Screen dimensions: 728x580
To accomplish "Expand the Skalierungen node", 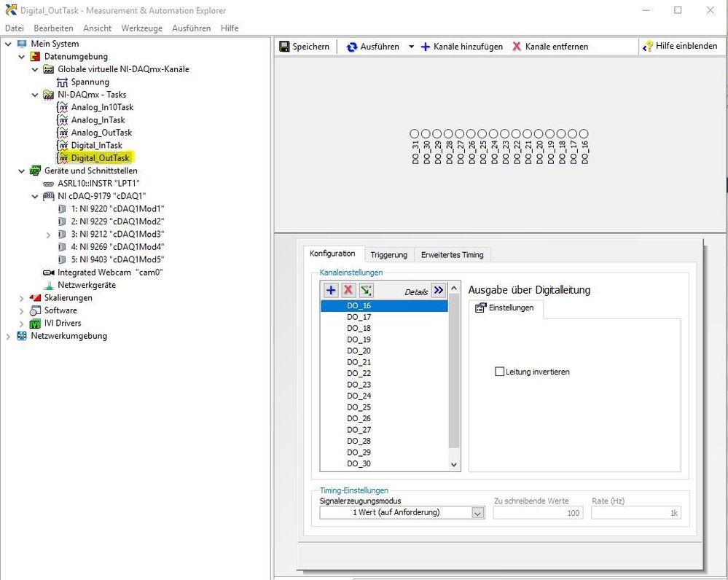I will pos(21,298).
